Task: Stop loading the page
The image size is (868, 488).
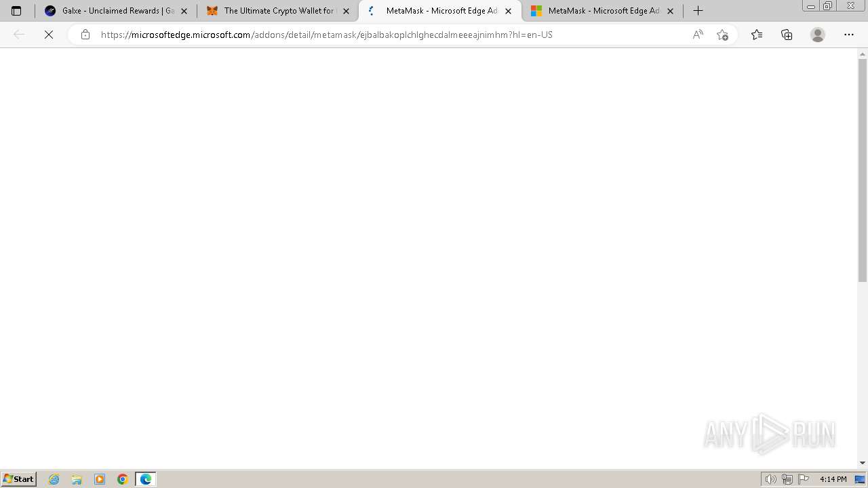Action: (49, 35)
